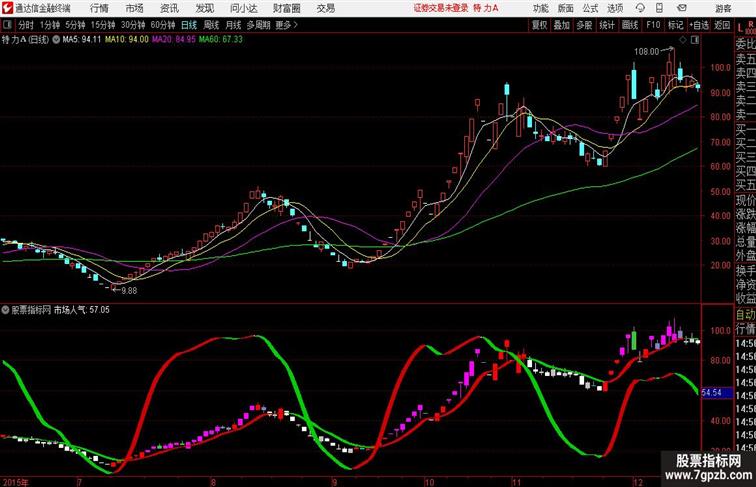The width and height of the screenshot is (756, 487).
Task: Open the 资讯 menu
Action: click(x=169, y=8)
